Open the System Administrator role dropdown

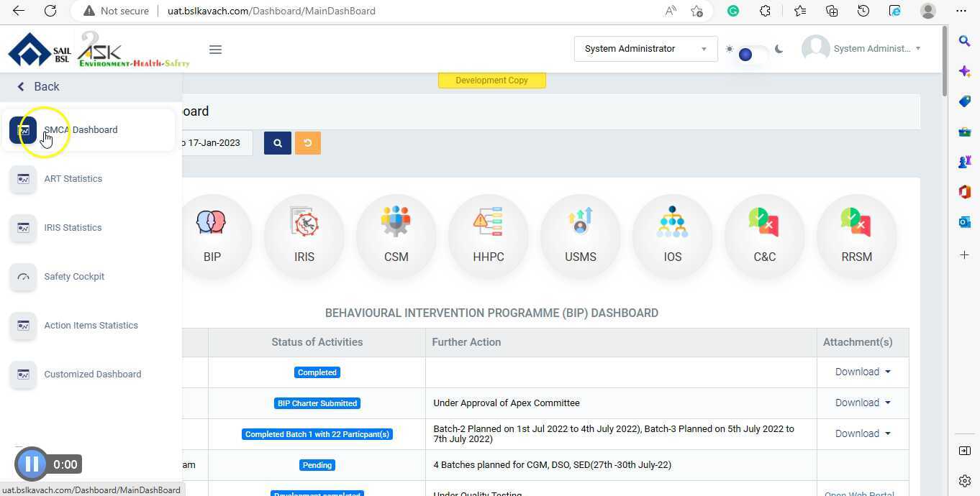[645, 49]
